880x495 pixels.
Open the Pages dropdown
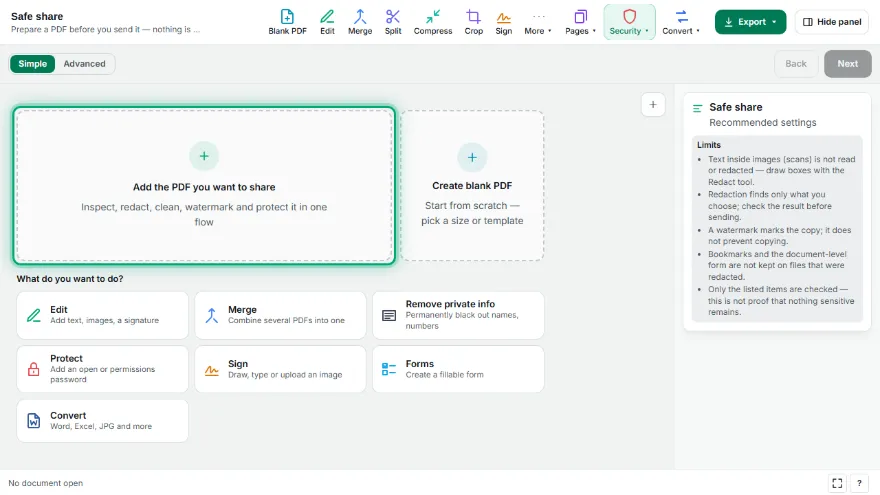580,22
